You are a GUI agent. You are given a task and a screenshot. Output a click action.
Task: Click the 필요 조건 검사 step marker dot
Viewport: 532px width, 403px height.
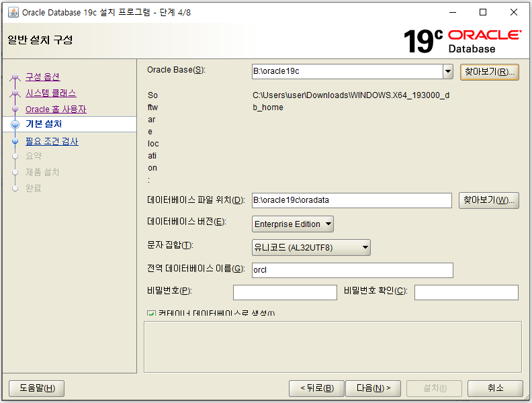(x=15, y=141)
